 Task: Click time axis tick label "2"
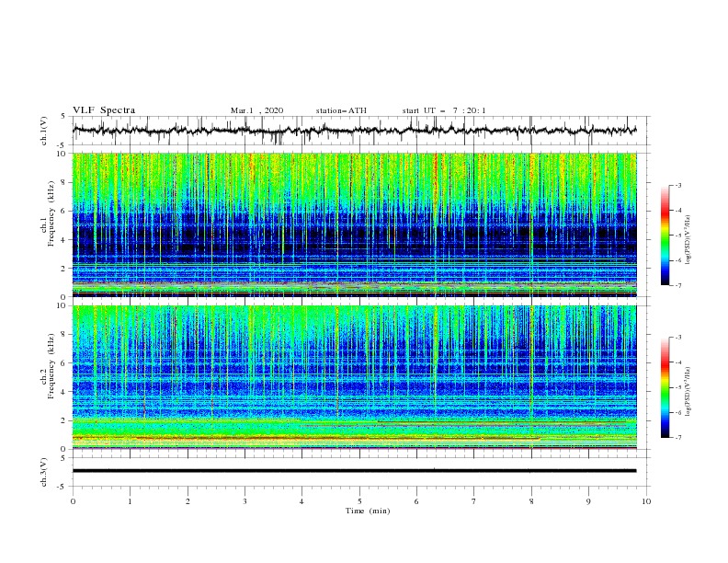188,501
